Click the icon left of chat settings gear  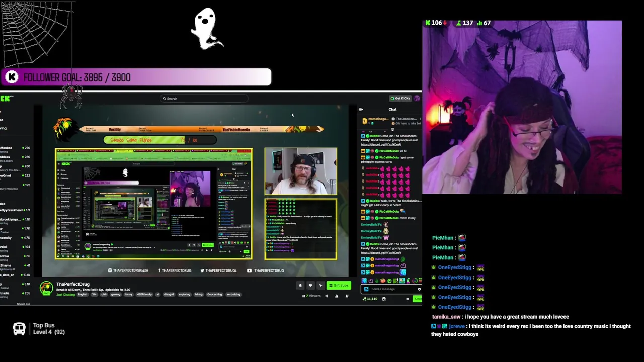tap(384, 299)
